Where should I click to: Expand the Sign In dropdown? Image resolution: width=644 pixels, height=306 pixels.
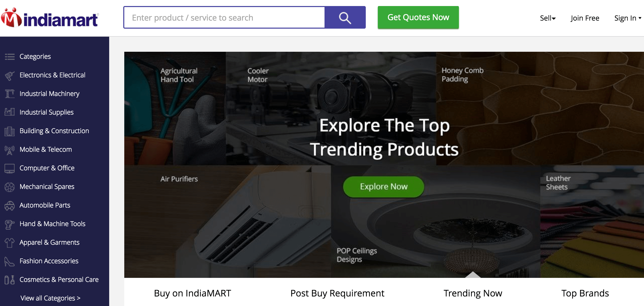(x=628, y=18)
